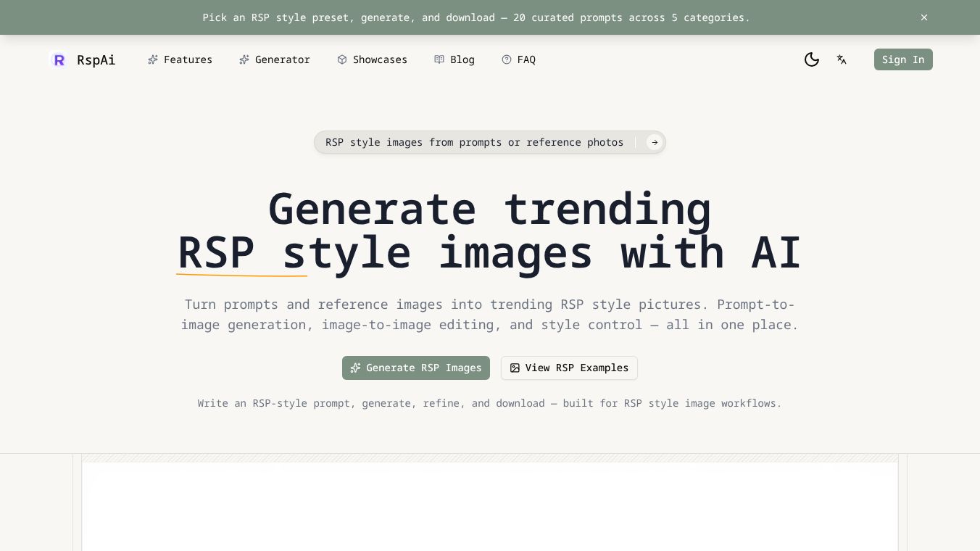Click the Sign In button
980x551 pixels.
pos(903,59)
